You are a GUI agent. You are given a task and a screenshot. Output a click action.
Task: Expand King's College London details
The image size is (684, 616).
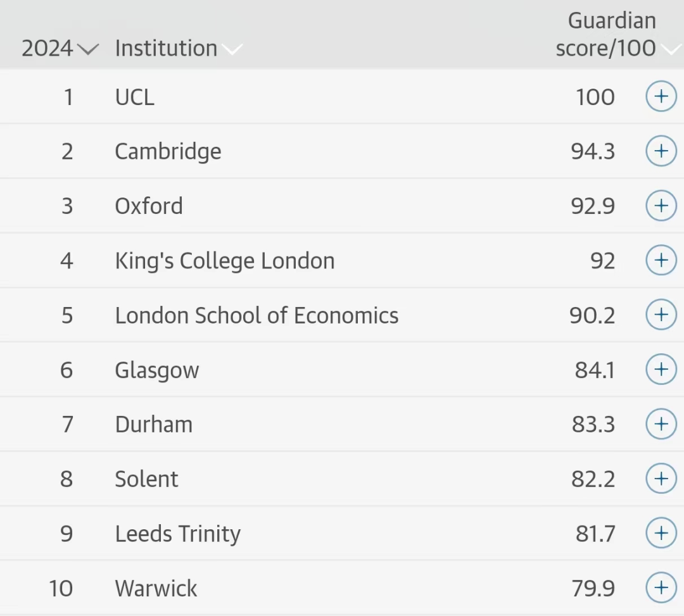click(x=661, y=260)
